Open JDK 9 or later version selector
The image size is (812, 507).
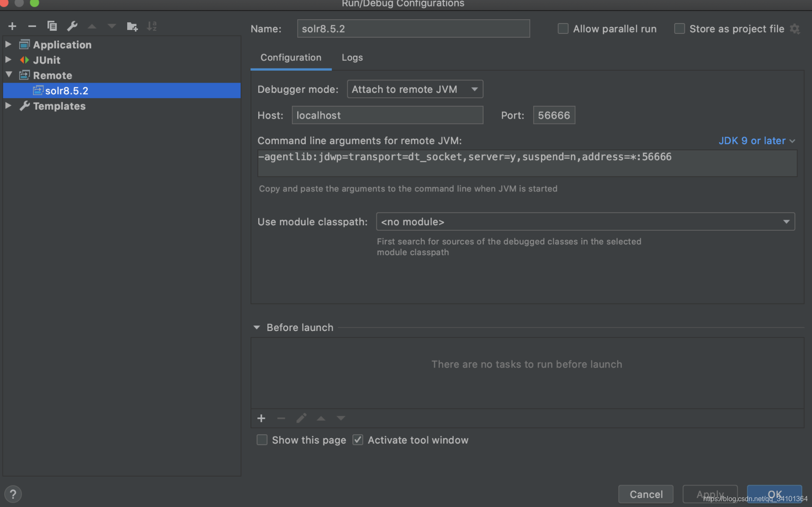pyautogui.click(x=757, y=140)
